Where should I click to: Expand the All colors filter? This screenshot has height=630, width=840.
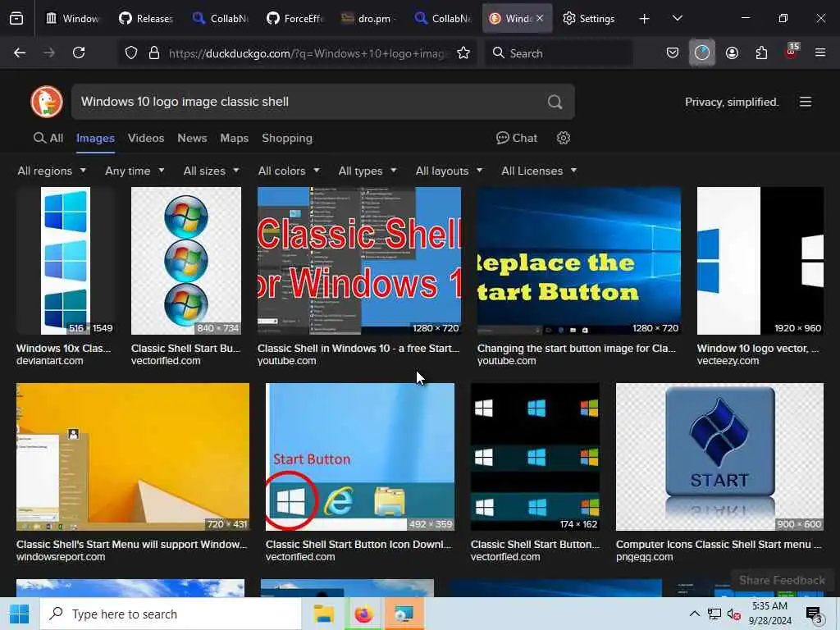(x=289, y=171)
